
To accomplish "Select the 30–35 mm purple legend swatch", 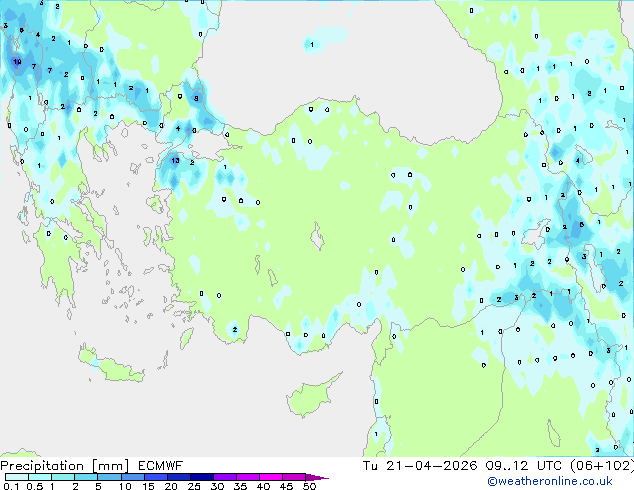I will click(x=224, y=477).
